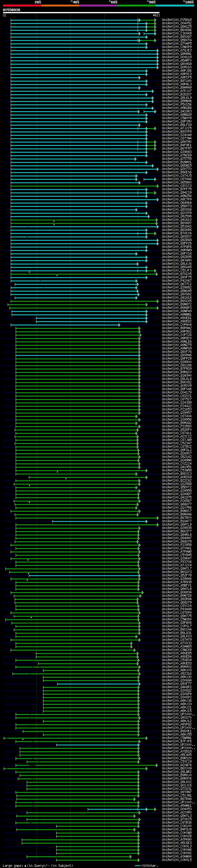This screenshot has height=868, width=197.
Task: Click label UniRef100_P21653
Action: (177, 409)
